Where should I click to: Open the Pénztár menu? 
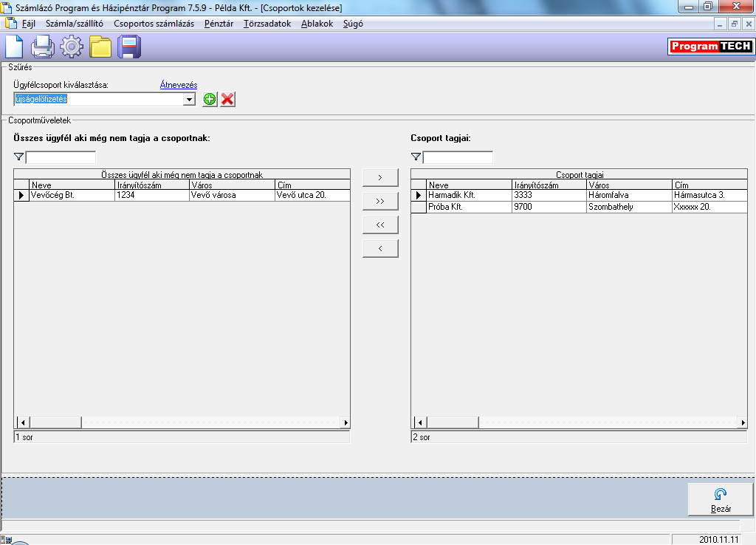pyautogui.click(x=219, y=24)
